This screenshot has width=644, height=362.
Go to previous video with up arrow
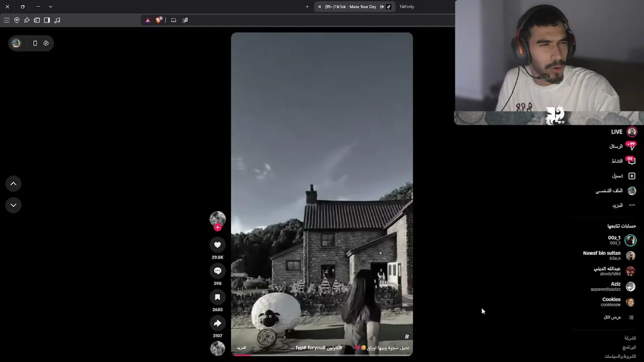pyautogui.click(x=14, y=184)
